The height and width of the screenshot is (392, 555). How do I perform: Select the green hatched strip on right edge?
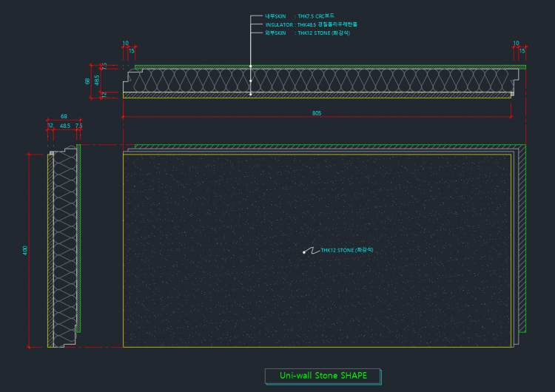tap(522, 237)
